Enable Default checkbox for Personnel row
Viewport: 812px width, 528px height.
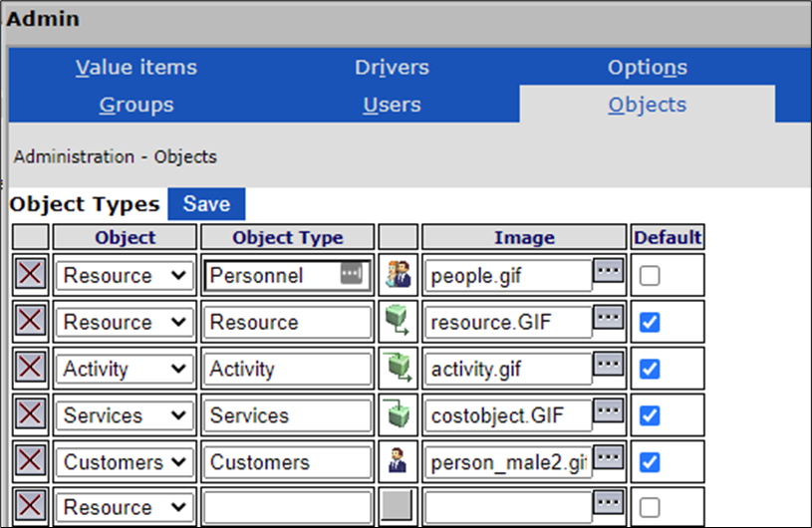(x=650, y=276)
